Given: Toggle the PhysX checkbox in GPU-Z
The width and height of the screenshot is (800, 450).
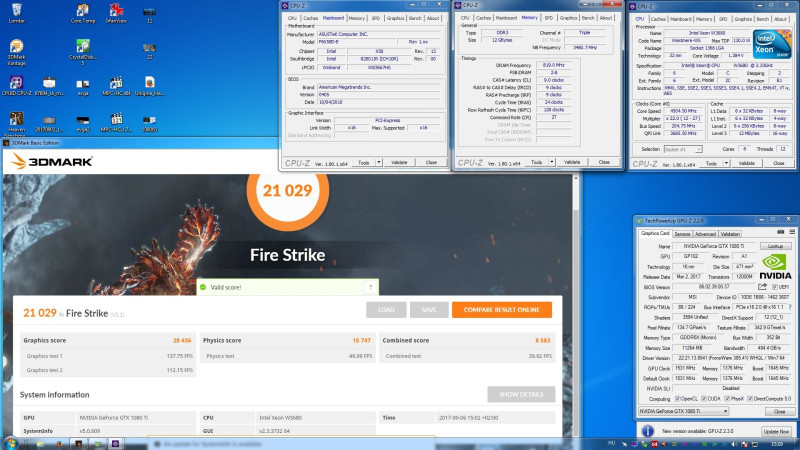Looking at the screenshot, I should (x=727, y=398).
